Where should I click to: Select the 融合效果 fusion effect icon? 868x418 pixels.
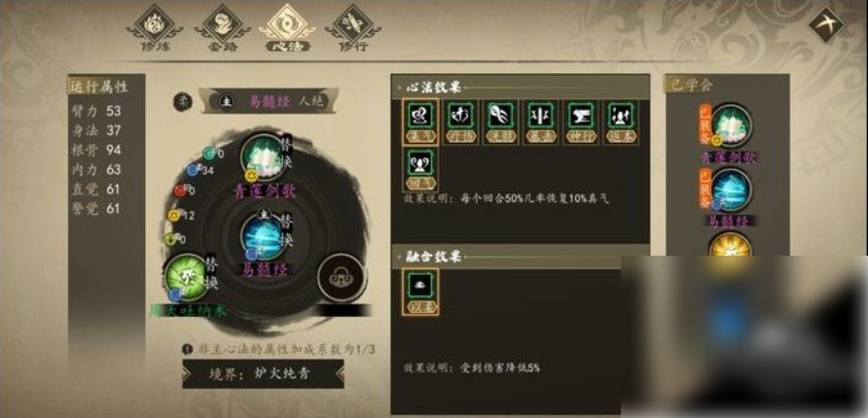[420, 292]
